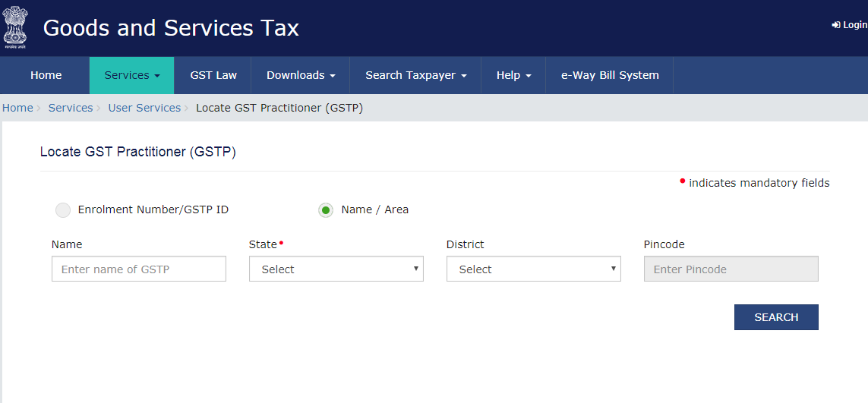Image resolution: width=868 pixels, height=403 pixels.
Task: Expand the Help menu
Action: click(513, 75)
